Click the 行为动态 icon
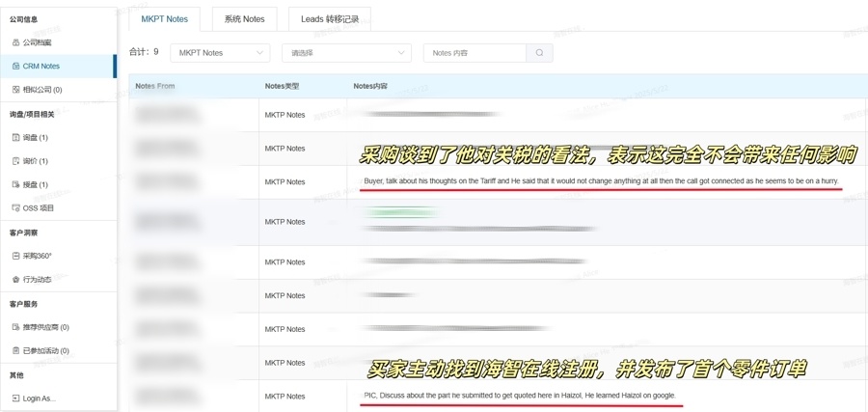Screen dimensions: 868x412 pos(15,280)
